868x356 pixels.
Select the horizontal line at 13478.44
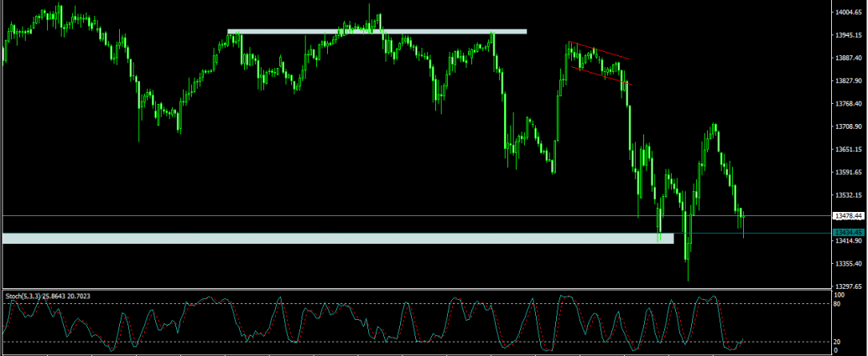tap(415, 215)
